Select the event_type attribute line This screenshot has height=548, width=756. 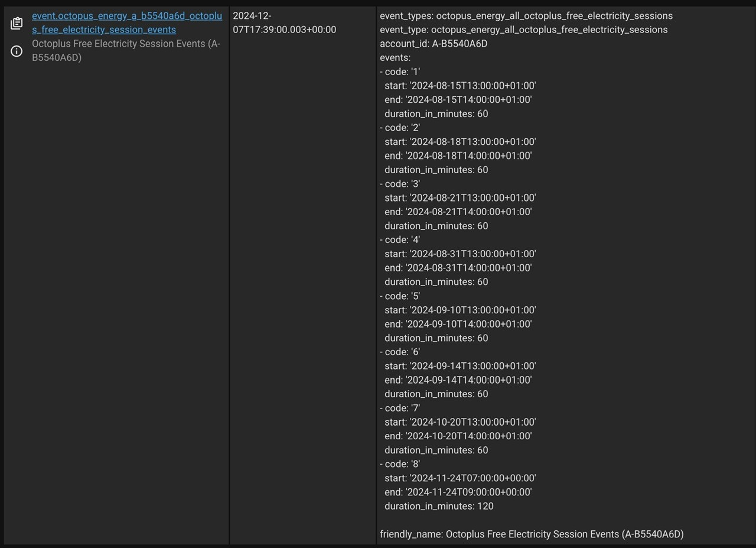(524, 30)
